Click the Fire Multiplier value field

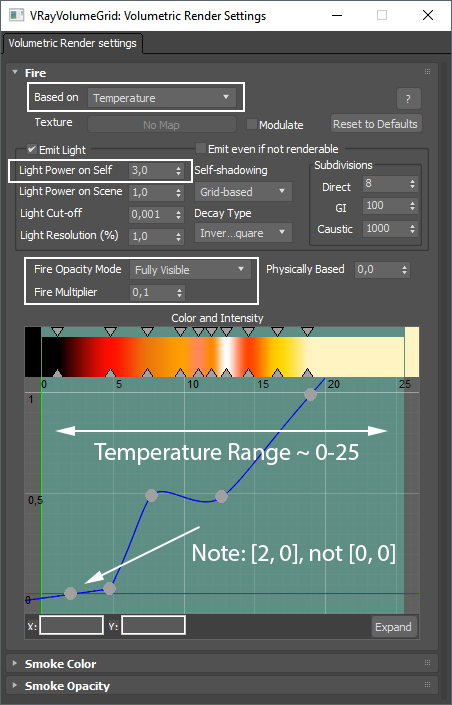coord(152,293)
